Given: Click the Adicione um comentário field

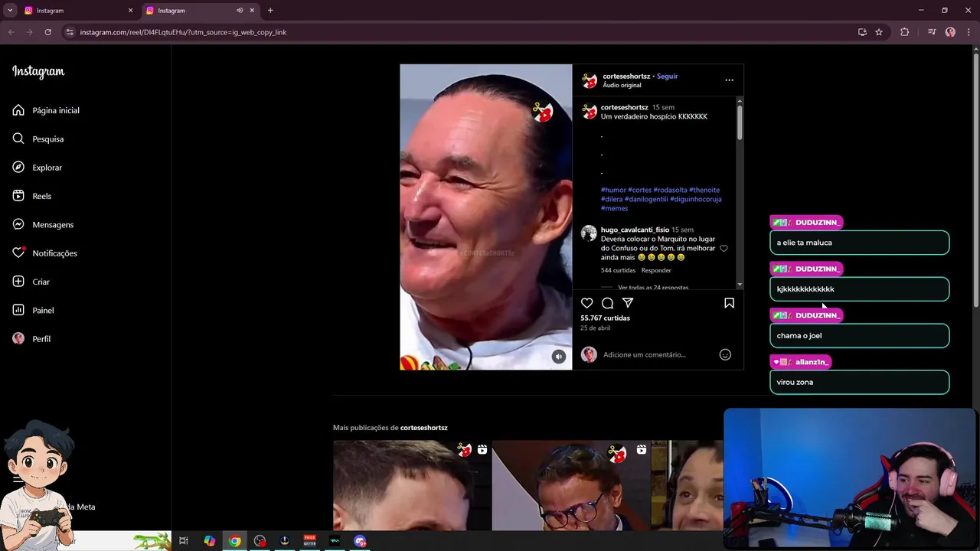Looking at the screenshot, I should click(645, 354).
